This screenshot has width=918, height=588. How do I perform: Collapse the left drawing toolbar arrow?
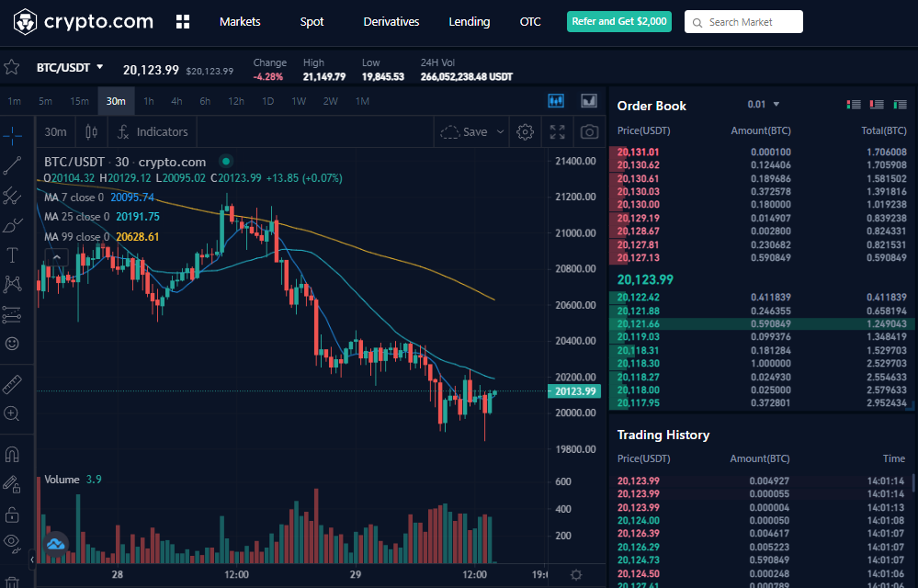pos(31,560)
